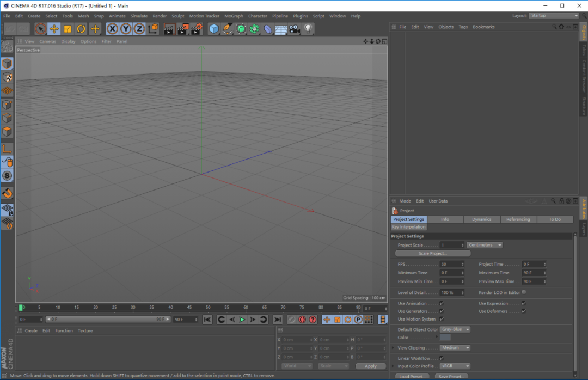This screenshot has width=588, height=380.
Task: Open the spline Pen tool
Action: [227, 29]
